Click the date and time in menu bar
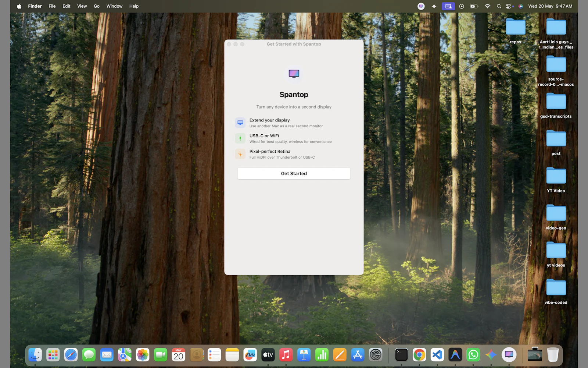Image resolution: width=588 pixels, height=368 pixels. coord(550,6)
